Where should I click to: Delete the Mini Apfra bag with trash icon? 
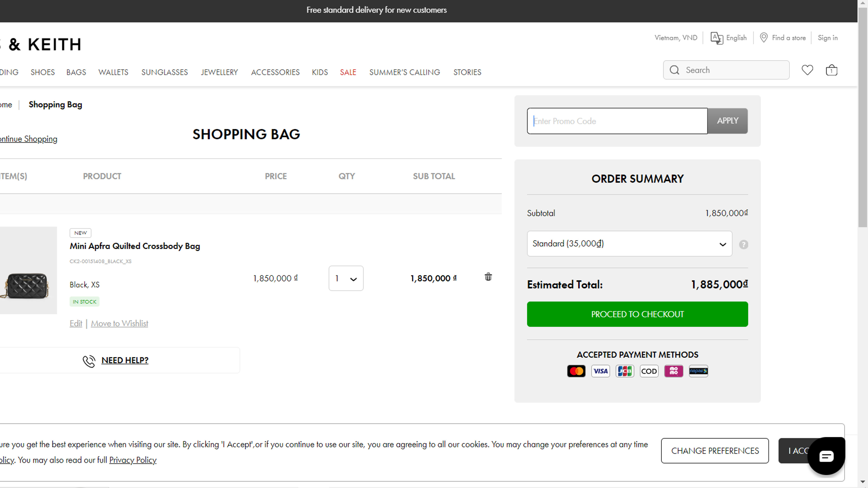point(488,277)
